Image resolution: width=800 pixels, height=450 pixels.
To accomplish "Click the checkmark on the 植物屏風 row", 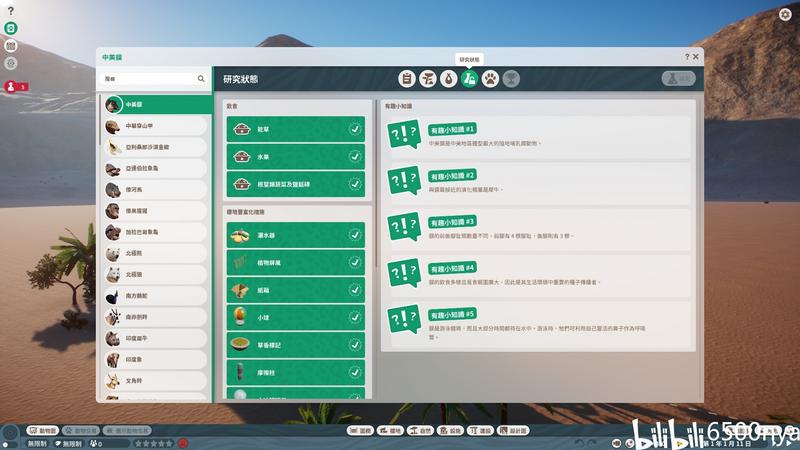I will 355,262.
